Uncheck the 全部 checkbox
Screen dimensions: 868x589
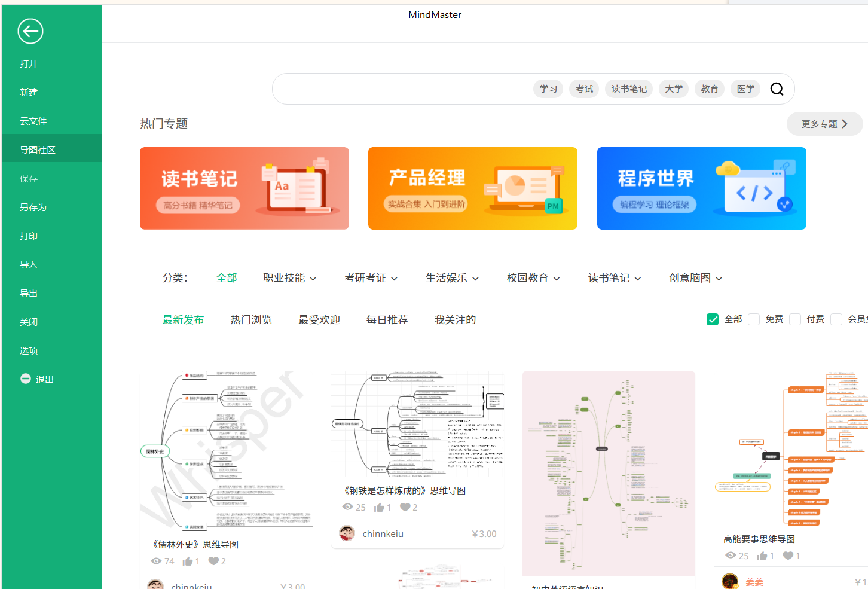coord(713,319)
